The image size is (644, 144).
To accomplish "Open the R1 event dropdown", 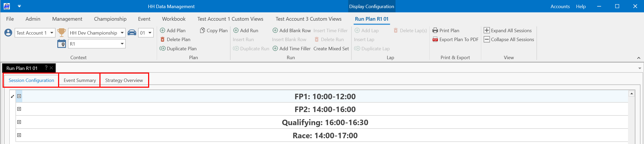I will tap(122, 44).
